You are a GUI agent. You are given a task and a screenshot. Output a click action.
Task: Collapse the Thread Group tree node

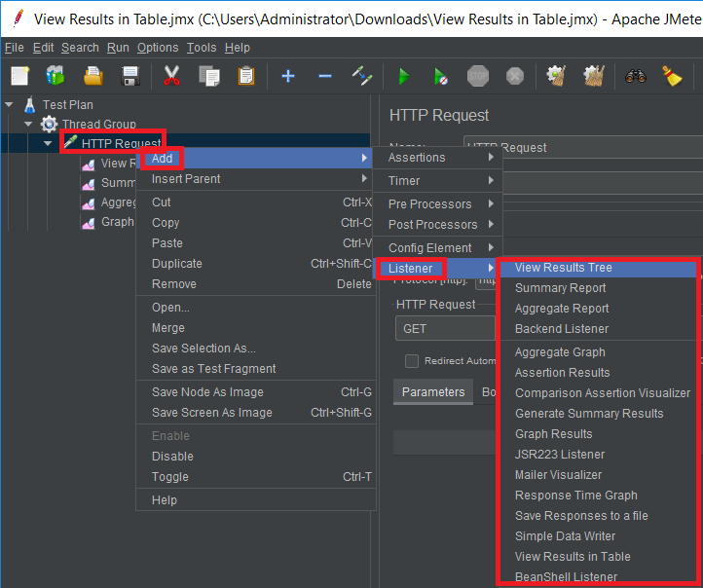(28, 124)
